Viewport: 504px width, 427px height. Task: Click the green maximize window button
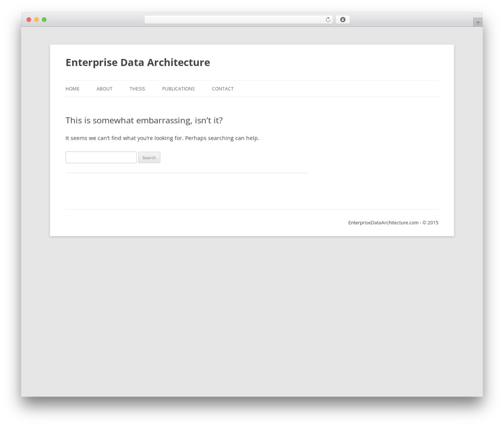pos(44,20)
